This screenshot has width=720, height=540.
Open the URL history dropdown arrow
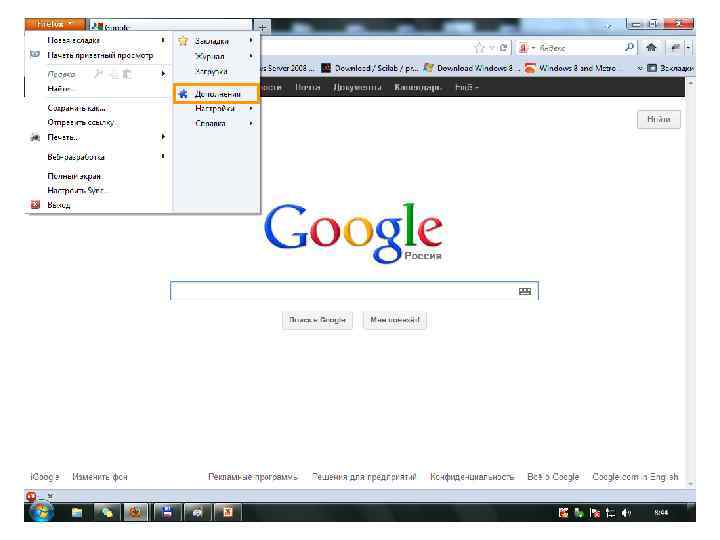(492, 48)
